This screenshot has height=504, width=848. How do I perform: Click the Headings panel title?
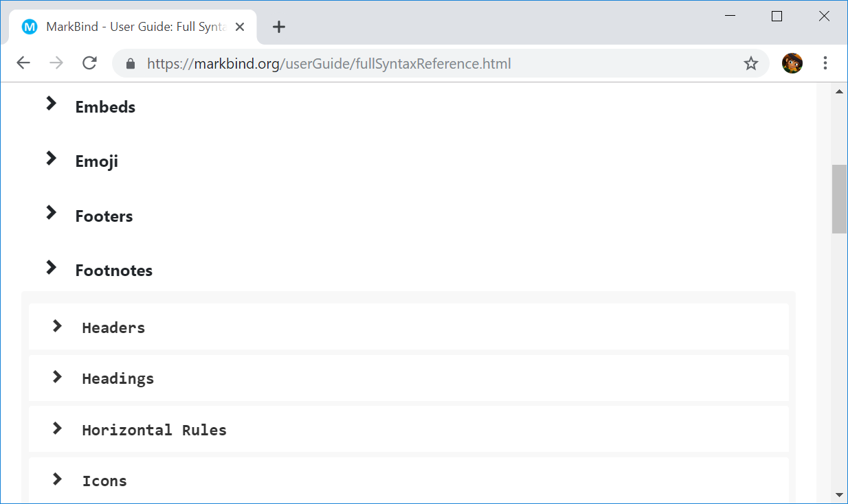(x=118, y=379)
